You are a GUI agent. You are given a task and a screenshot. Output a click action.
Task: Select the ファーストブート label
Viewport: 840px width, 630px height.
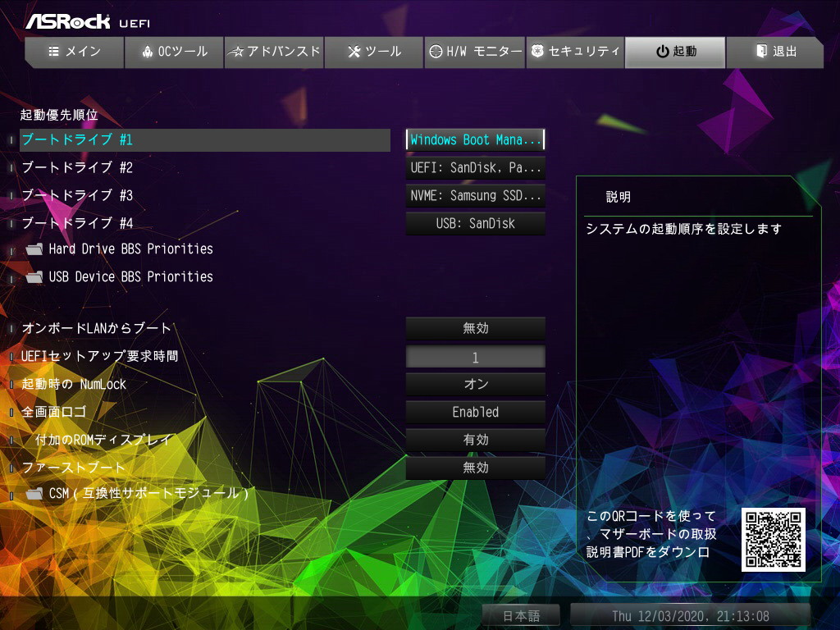pos(73,468)
